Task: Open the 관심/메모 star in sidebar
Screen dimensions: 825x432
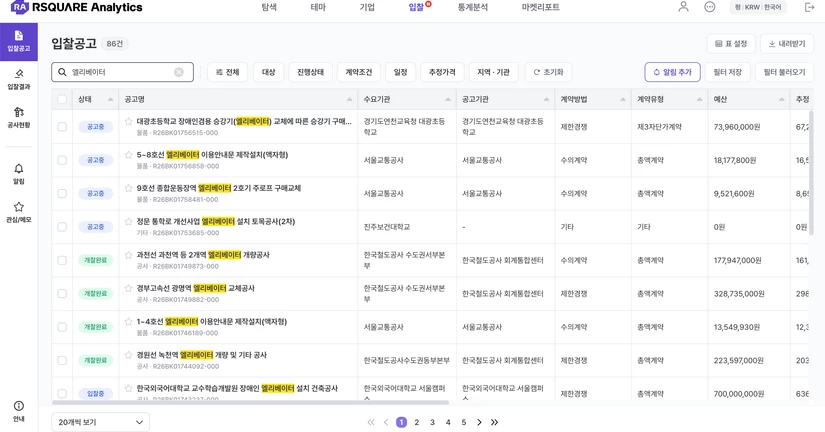Action: pyautogui.click(x=18, y=212)
